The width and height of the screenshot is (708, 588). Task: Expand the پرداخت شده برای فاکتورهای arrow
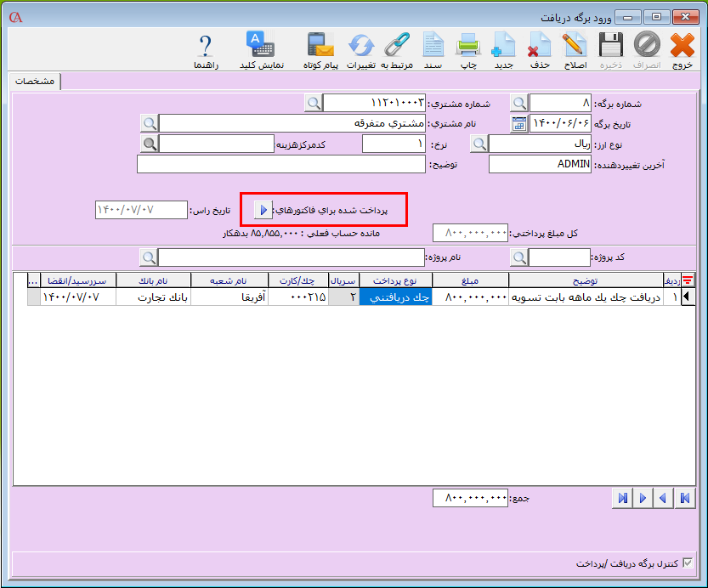point(263,208)
